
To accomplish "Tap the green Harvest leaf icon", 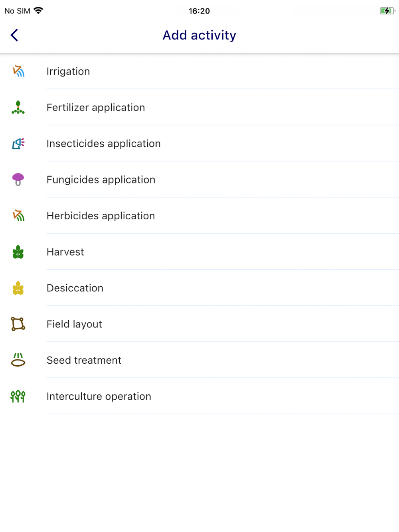I will (18, 252).
